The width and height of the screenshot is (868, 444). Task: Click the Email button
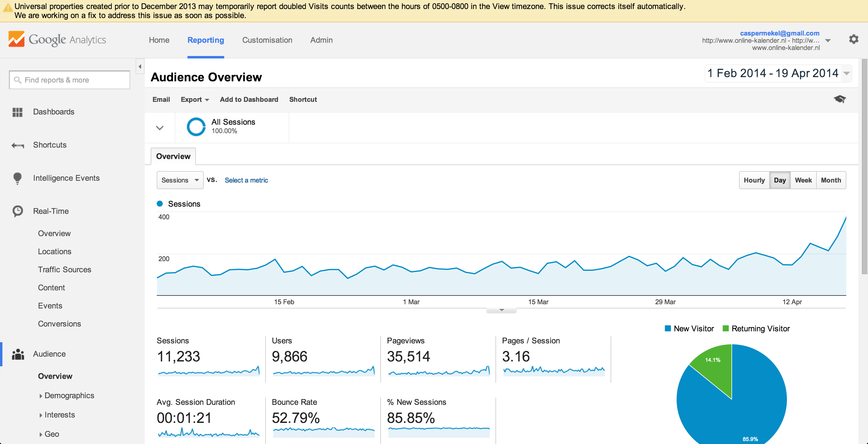[x=161, y=99]
